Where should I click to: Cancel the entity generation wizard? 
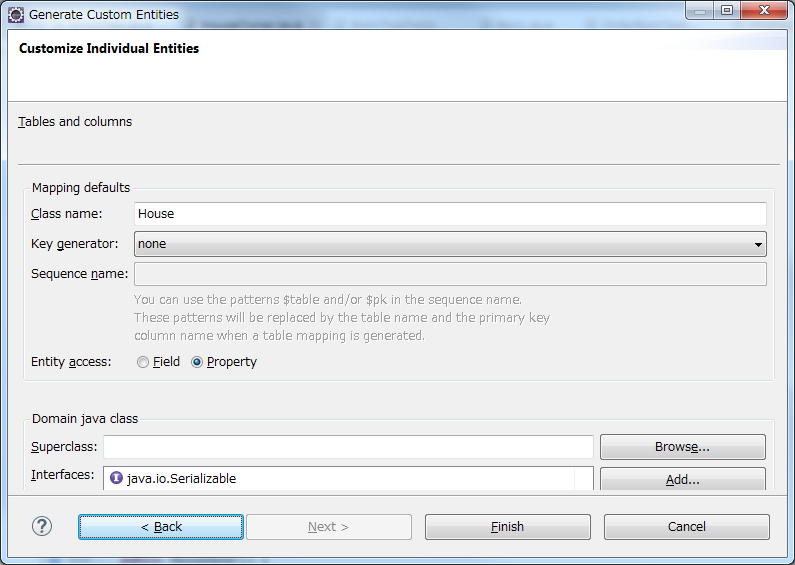(x=686, y=527)
